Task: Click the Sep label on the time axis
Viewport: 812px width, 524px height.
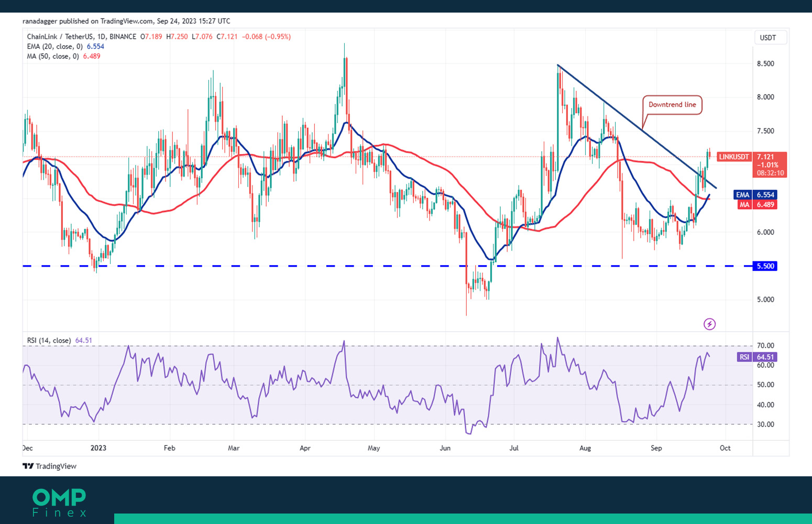Action: point(656,449)
